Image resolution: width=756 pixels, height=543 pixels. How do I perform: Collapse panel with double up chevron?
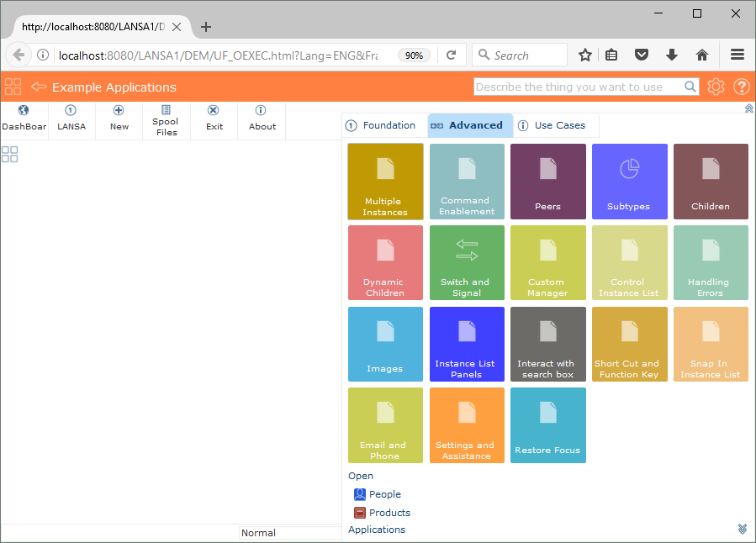[x=748, y=108]
